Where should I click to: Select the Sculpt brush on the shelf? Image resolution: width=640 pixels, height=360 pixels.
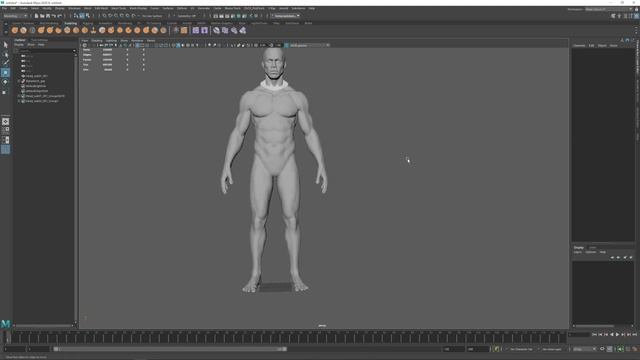(15, 30)
